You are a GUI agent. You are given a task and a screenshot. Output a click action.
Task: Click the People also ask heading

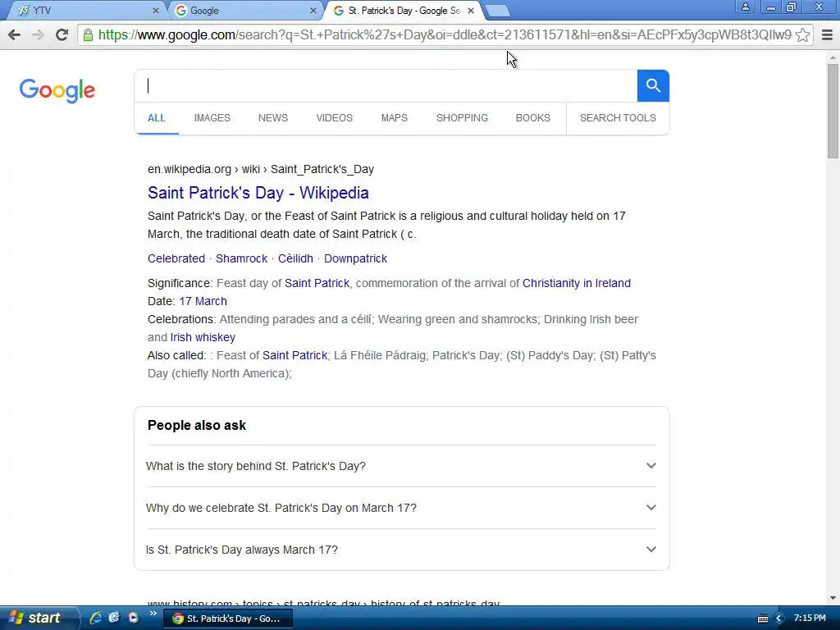click(x=197, y=426)
